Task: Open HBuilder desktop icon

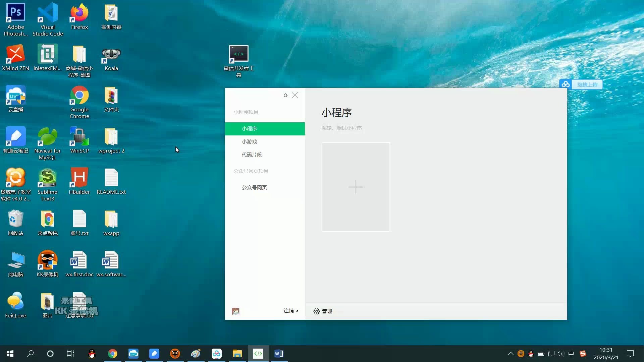Action: click(x=79, y=182)
